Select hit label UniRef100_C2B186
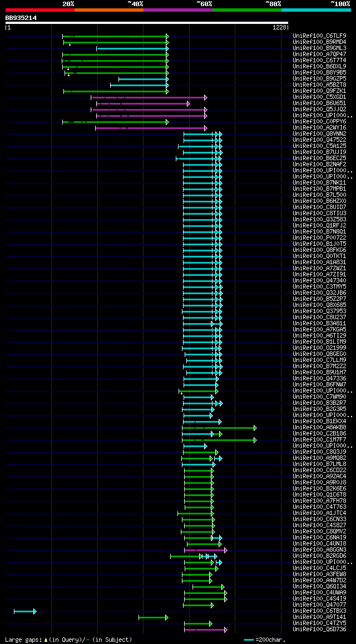This screenshot has height=644, width=356. [x=319, y=433]
